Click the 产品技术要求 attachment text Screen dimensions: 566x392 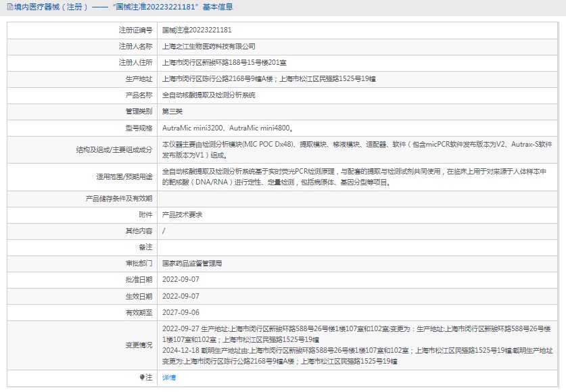(182, 214)
